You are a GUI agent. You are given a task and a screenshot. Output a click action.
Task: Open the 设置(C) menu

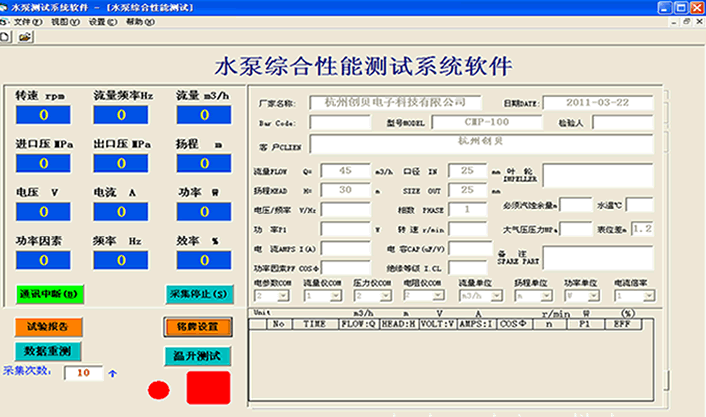(x=96, y=21)
